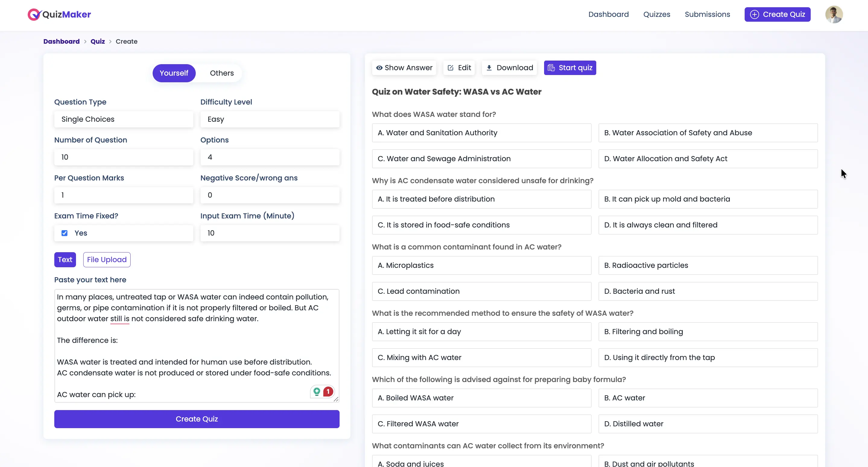The image size is (868, 467).
Task: Click Edit quiz button
Action: [x=459, y=68]
